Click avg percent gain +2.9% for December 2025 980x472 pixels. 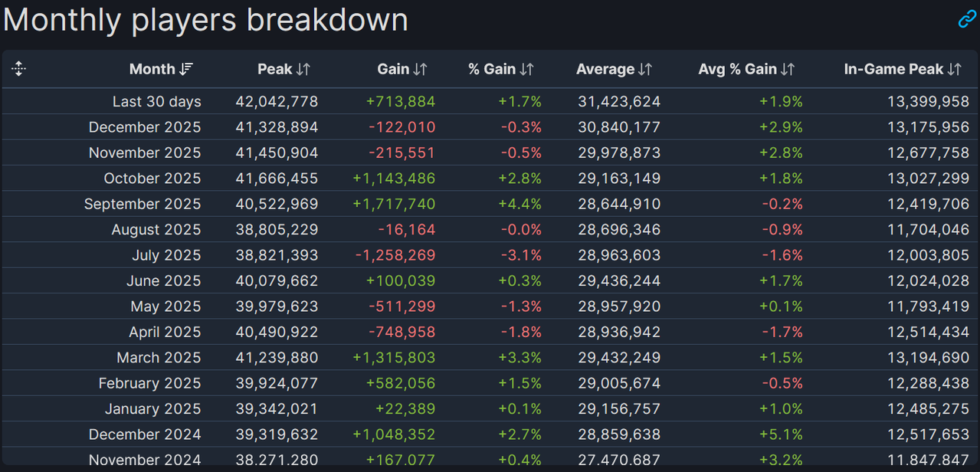point(782,127)
